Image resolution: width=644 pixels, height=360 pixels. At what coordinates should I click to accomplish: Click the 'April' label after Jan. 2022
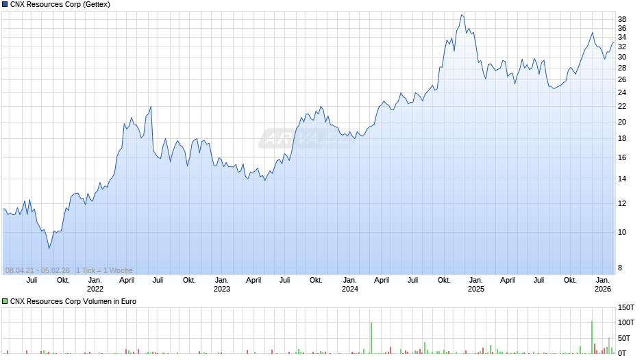[127, 280]
